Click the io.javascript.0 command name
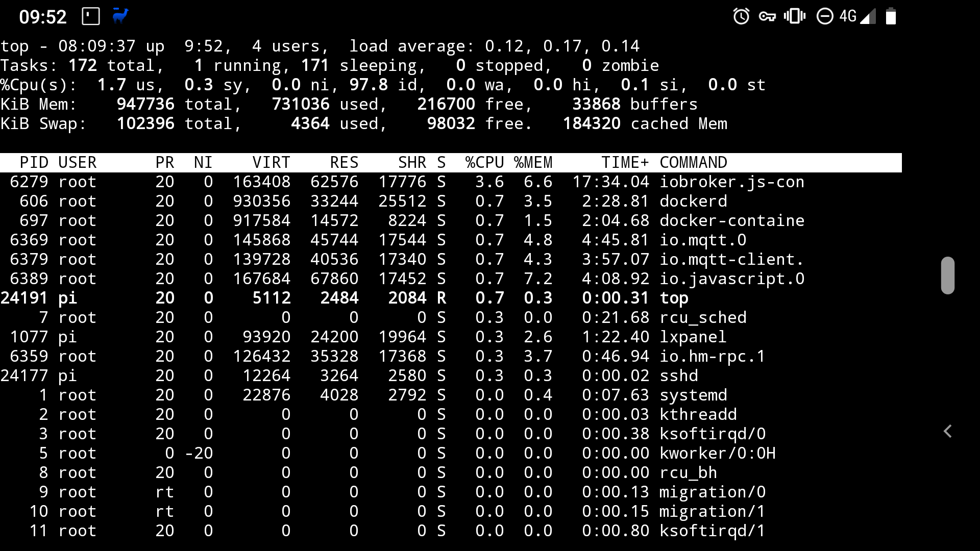The image size is (980, 551). point(731,279)
